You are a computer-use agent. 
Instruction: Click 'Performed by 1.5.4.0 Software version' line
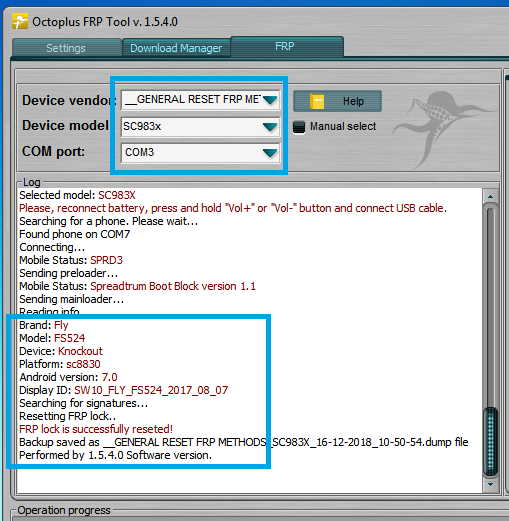(115, 455)
